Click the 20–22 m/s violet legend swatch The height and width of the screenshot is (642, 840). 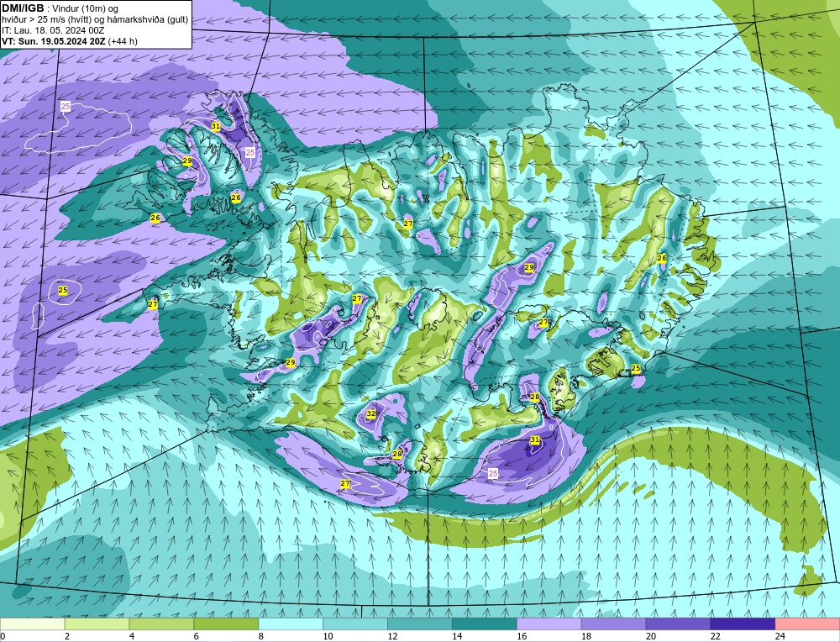678,624
